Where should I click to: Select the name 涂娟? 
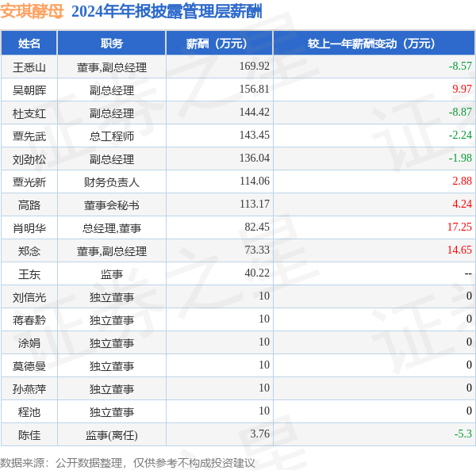tap(29, 343)
